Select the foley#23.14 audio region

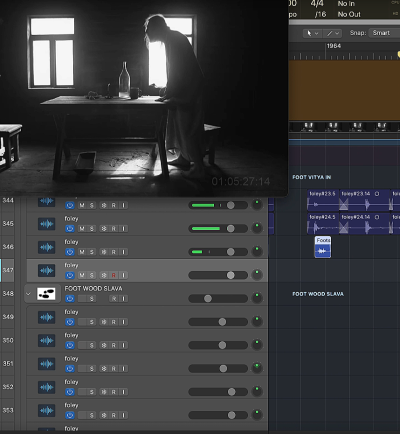[365, 200]
